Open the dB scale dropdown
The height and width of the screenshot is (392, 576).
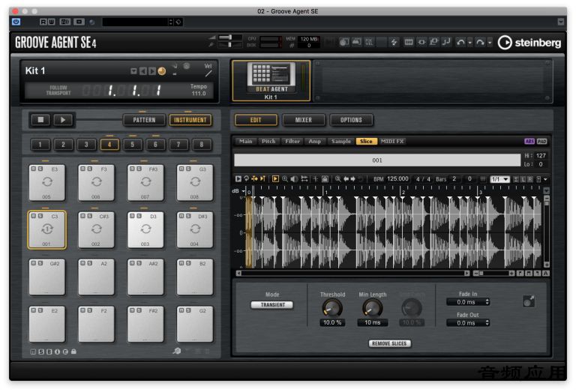[x=243, y=191]
